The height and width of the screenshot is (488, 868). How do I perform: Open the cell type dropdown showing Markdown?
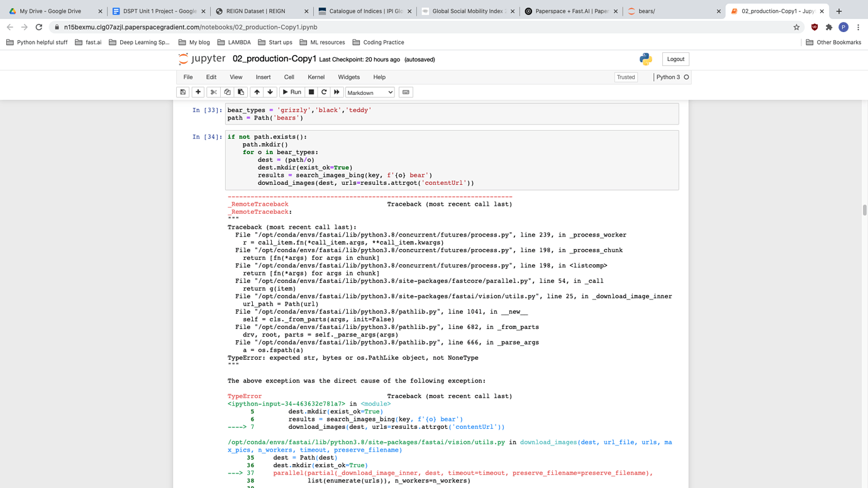tap(369, 92)
